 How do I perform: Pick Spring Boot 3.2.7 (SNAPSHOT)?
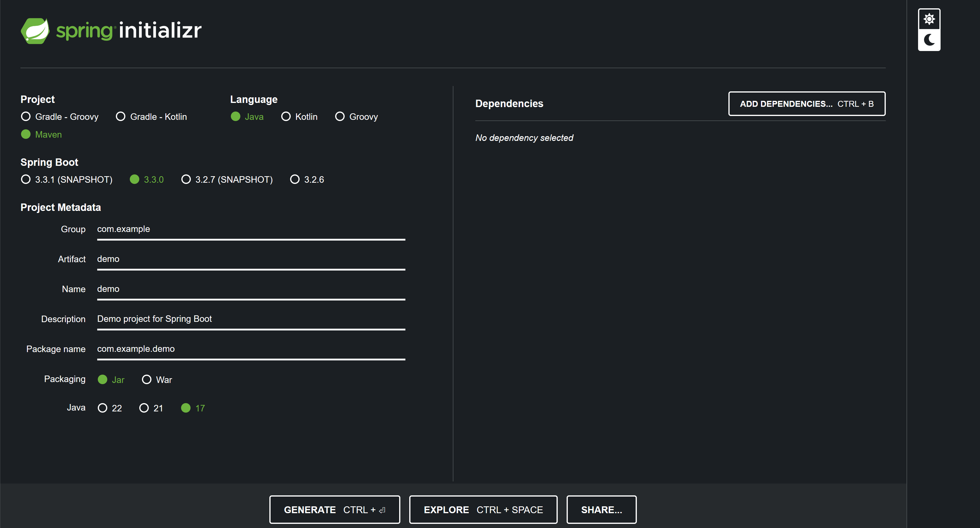click(x=186, y=179)
